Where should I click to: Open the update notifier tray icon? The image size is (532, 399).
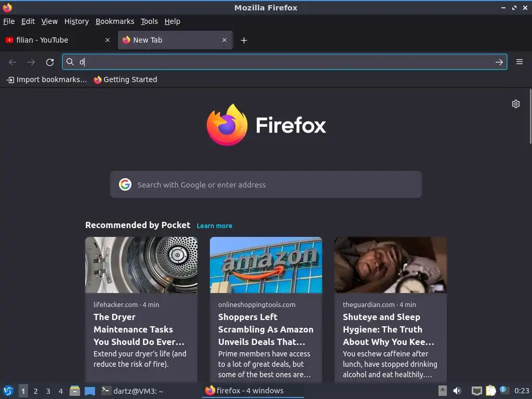[504, 390]
